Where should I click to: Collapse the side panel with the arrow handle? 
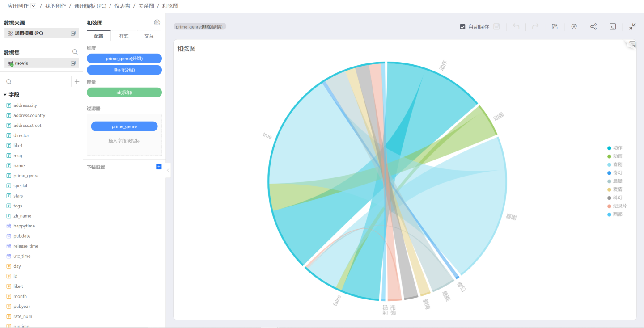click(168, 170)
